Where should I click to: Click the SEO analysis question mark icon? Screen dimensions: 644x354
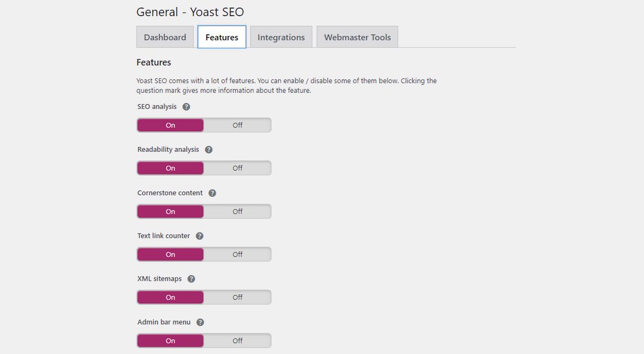tap(186, 107)
